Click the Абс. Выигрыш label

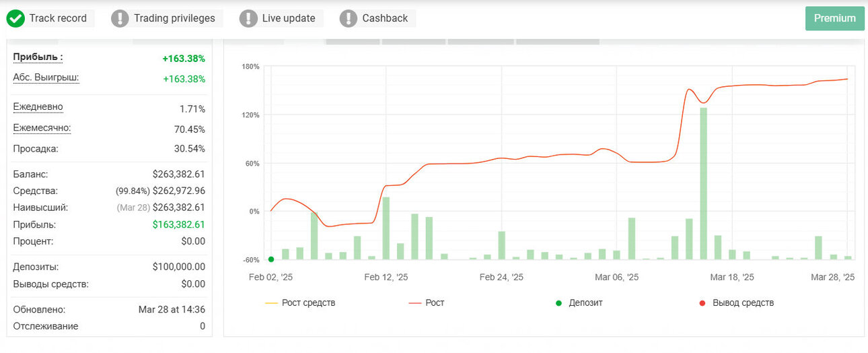point(46,77)
